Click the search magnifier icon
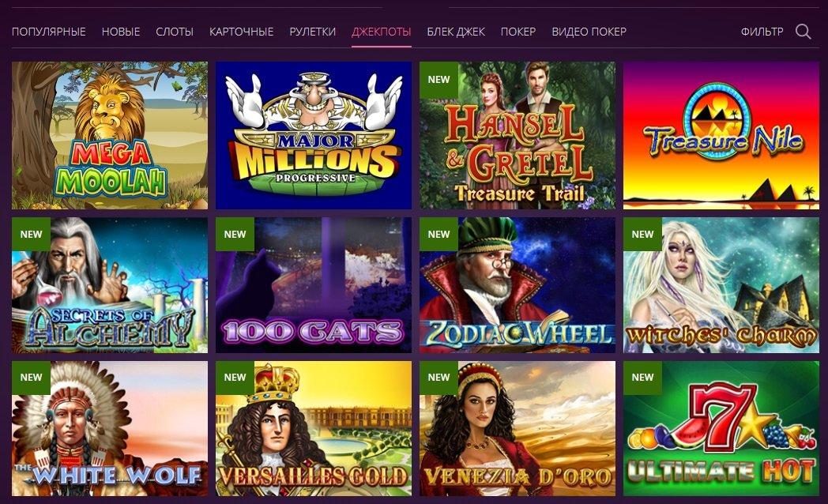 pos(804,32)
